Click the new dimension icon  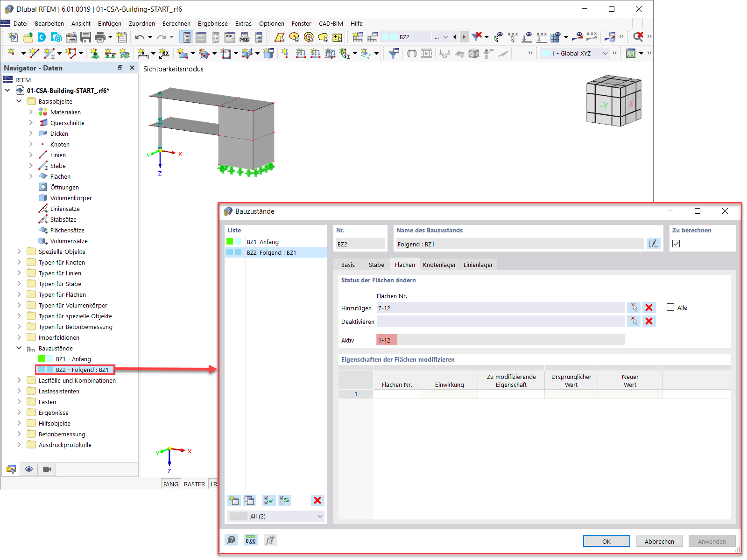pos(142,53)
